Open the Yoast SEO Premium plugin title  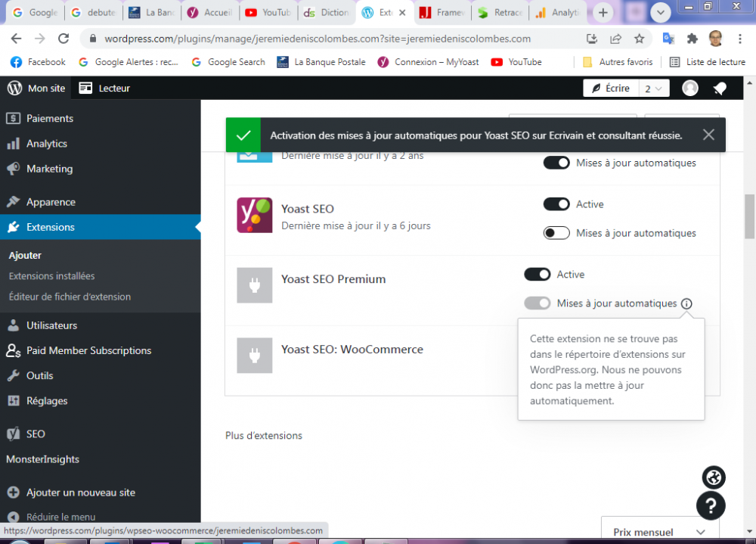[x=333, y=279]
